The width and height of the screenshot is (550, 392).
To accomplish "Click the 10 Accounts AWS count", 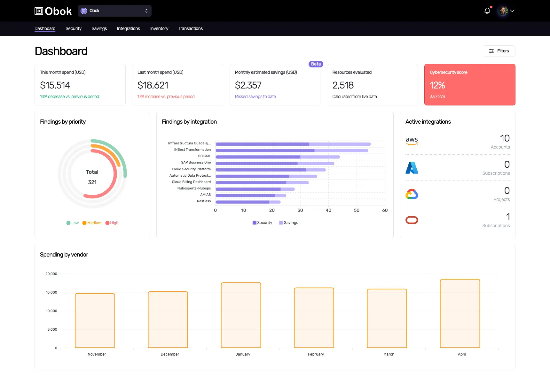I will pyautogui.click(x=500, y=142).
